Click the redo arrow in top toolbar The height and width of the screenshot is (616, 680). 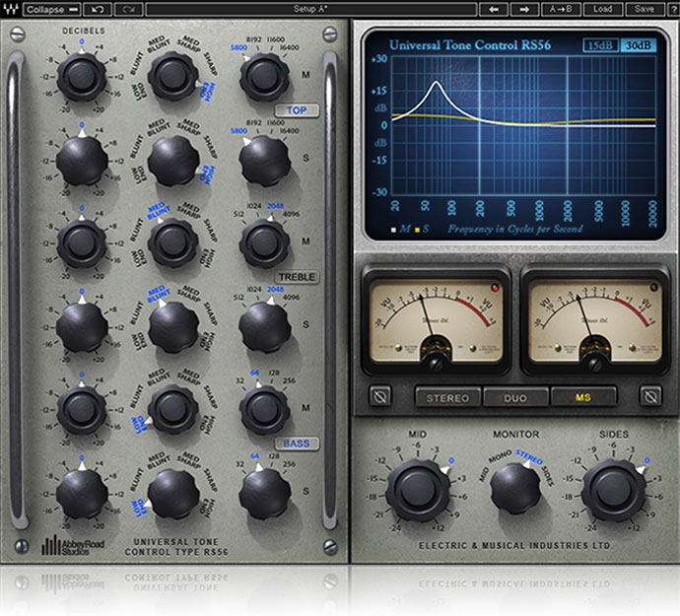point(127,9)
